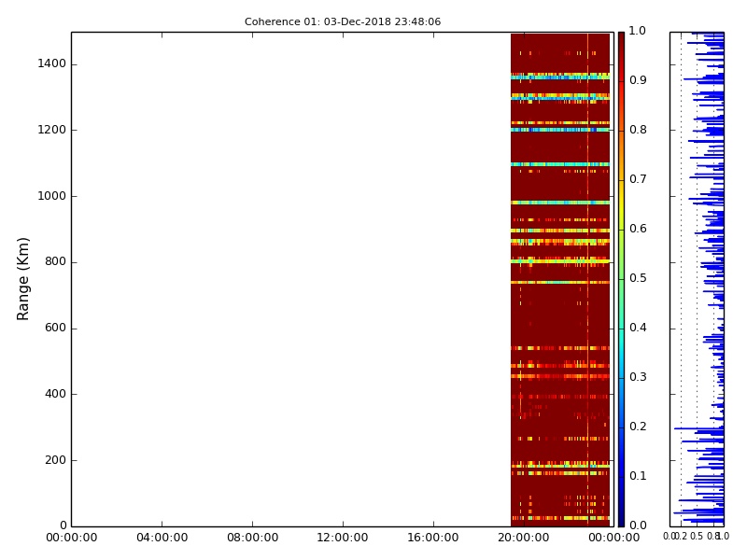Click the 0.5 tick label under the profile plot
Image resolution: width=747 pixels, height=560 pixels.
coord(697,537)
